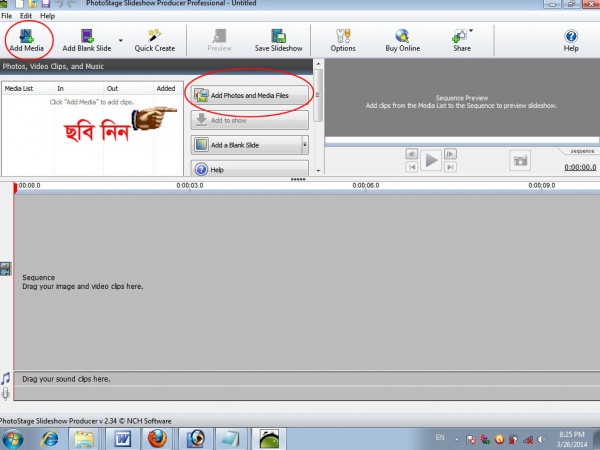This screenshot has width=600, height=450.
Task: Click the EN language indicator
Action: pos(440,437)
